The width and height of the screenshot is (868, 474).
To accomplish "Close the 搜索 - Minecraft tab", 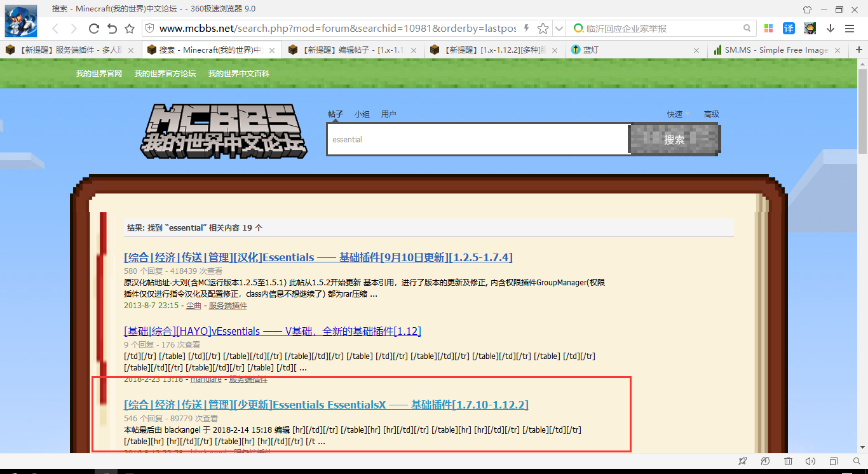I will pos(273,50).
